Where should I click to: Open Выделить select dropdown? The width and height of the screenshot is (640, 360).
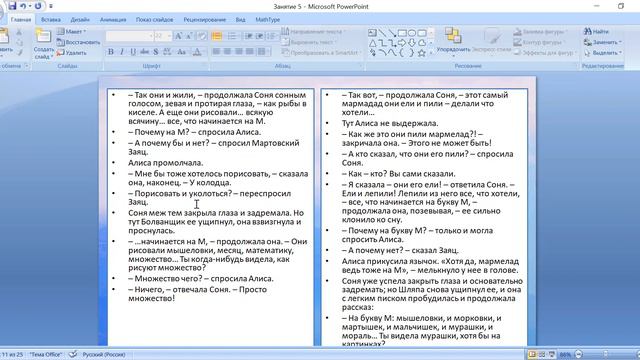(602, 53)
